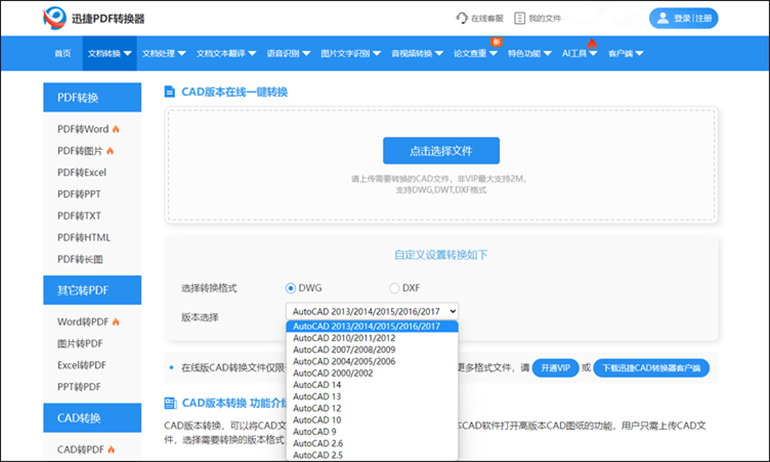Choose AutoCAD 9 from the list
Screen dimensions: 770x462
click(x=372, y=432)
